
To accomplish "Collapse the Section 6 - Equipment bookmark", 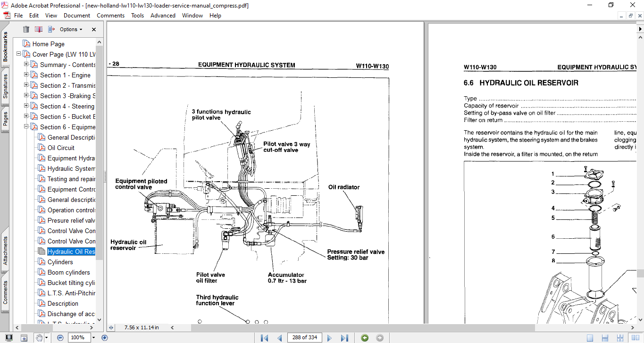I will [x=27, y=127].
